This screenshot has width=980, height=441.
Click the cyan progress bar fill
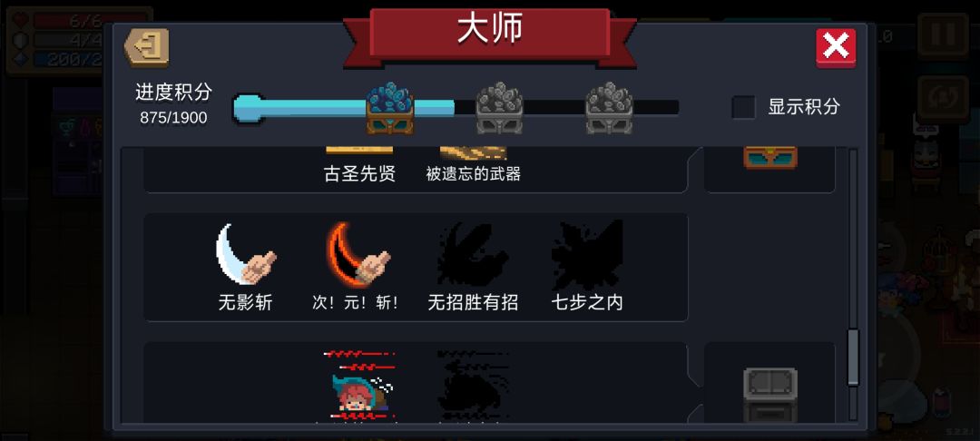(x=344, y=107)
